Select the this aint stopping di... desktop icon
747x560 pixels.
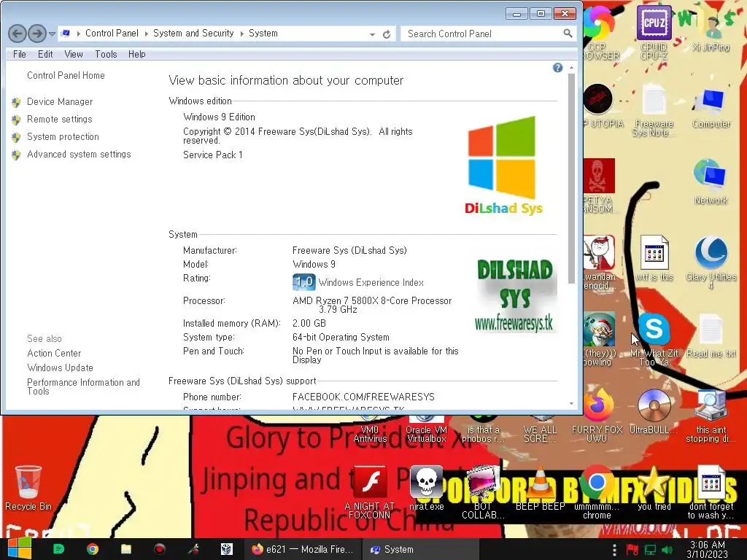711,416
